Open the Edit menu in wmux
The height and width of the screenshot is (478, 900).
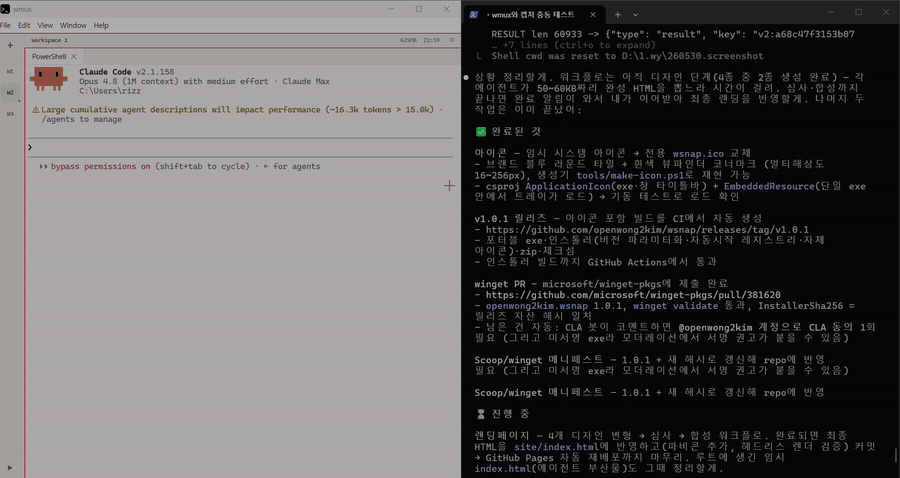pos(24,25)
